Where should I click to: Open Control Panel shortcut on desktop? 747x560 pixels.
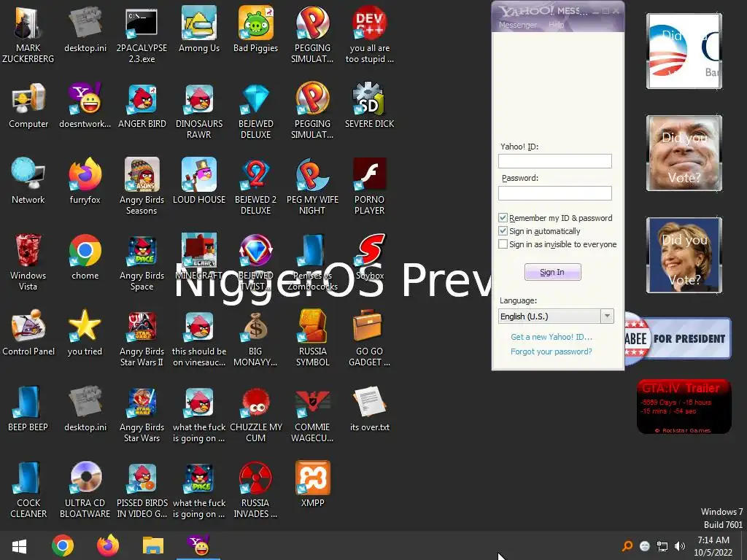pyautogui.click(x=28, y=333)
